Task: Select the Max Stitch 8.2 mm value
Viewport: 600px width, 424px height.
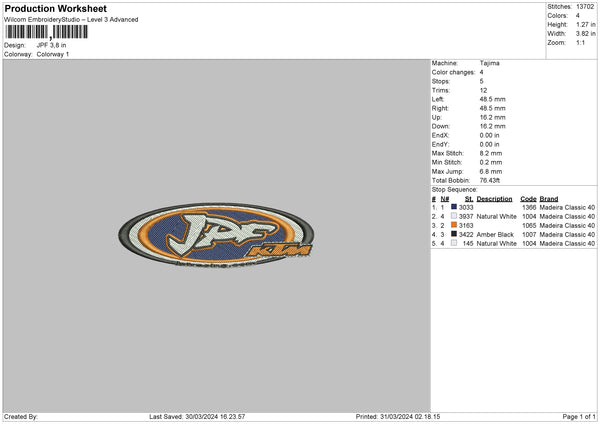Action: click(491, 153)
